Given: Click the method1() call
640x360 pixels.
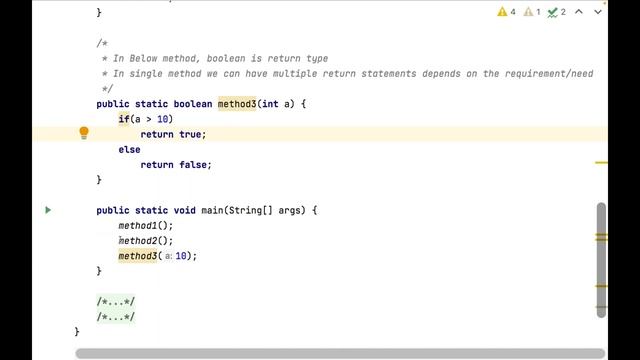Looking at the screenshot, I should (146, 226).
